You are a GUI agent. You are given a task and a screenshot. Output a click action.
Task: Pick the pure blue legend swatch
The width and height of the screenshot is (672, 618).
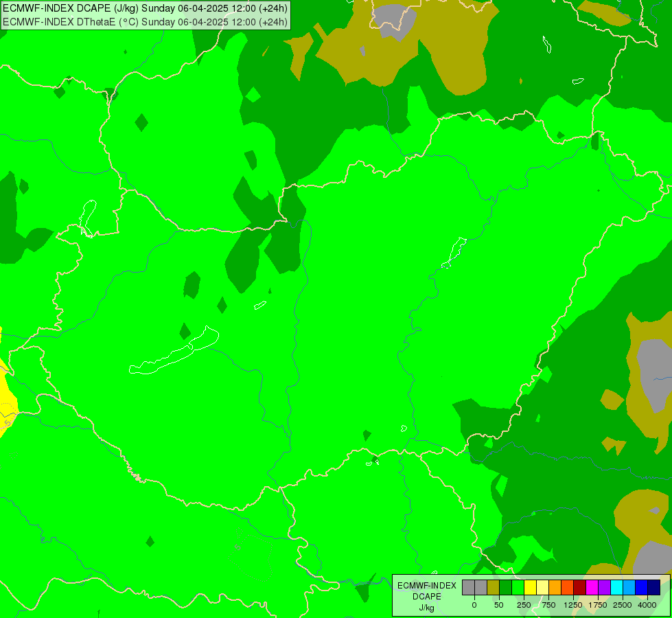tap(642, 588)
